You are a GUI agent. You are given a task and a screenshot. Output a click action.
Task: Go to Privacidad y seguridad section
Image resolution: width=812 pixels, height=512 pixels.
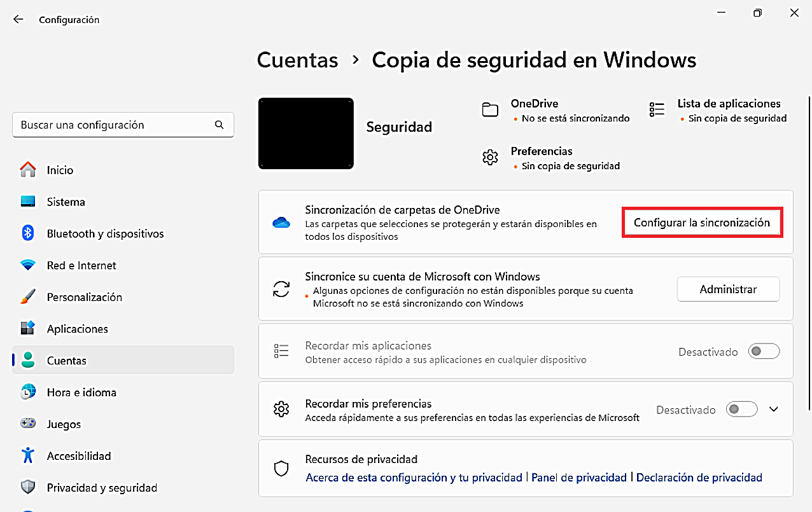[x=102, y=488]
